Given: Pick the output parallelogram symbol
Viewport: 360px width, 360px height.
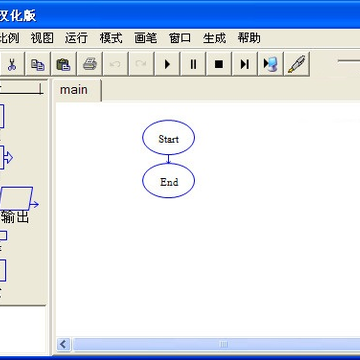Looking at the screenshot, I should pos(18,199).
